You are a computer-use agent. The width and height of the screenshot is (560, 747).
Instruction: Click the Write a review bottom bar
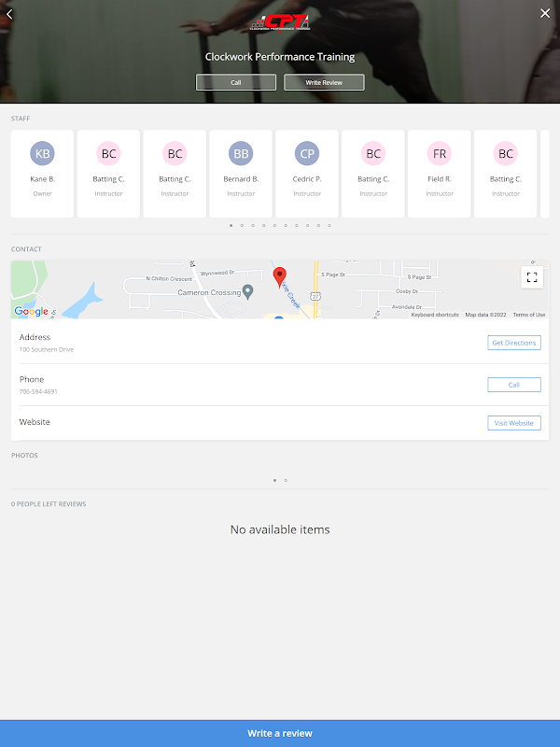[x=280, y=733]
